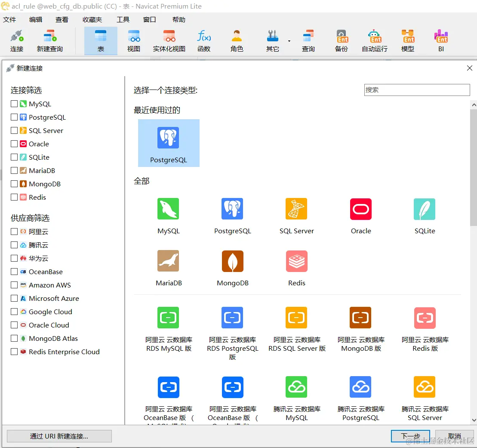Open the 工具 (Tools) menu

tap(123, 20)
